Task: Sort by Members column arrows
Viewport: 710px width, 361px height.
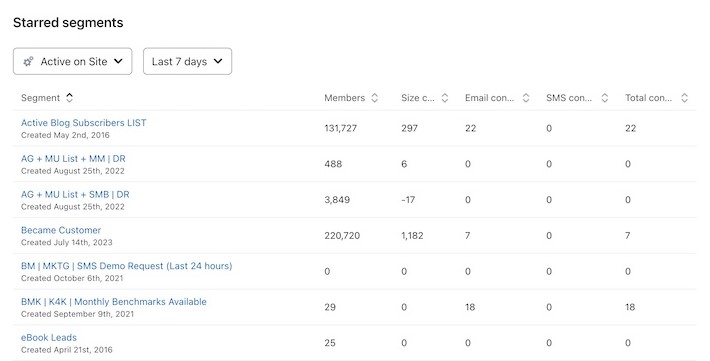Action: (374, 97)
